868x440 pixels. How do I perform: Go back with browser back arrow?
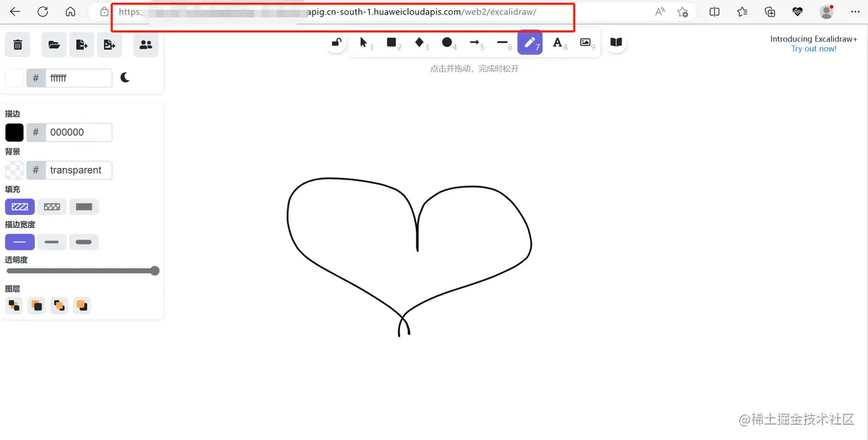pyautogui.click(x=15, y=12)
